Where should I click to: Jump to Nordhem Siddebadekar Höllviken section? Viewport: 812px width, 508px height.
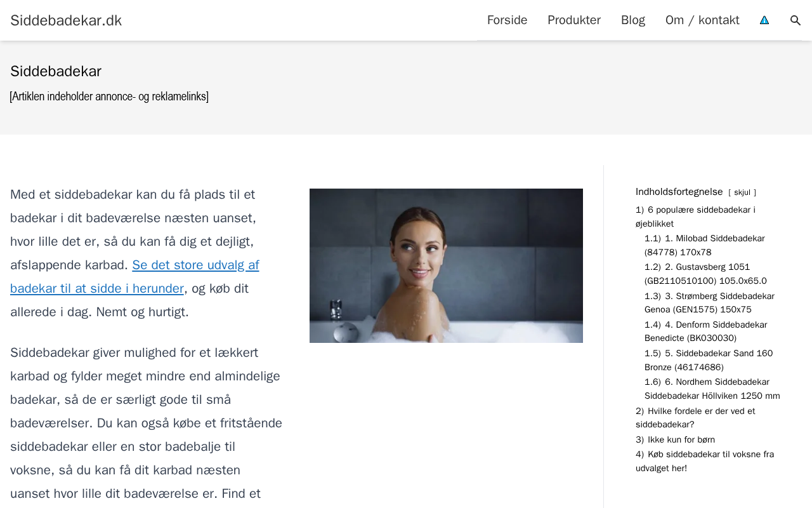tap(712, 389)
